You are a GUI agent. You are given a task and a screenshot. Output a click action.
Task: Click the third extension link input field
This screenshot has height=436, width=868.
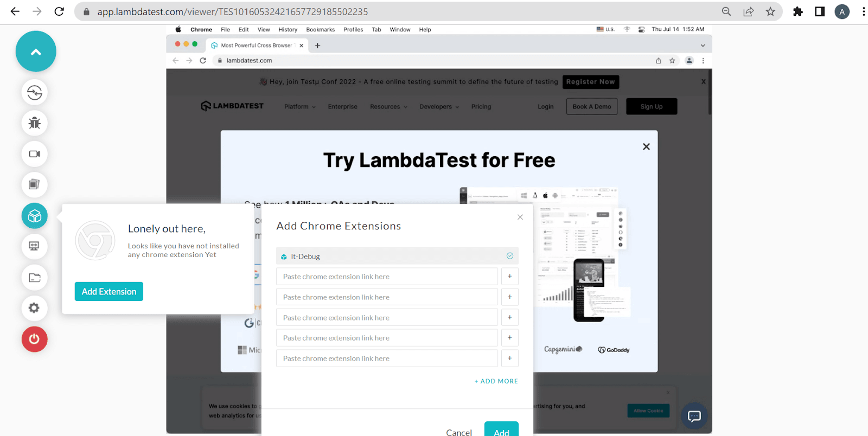(387, 318)
